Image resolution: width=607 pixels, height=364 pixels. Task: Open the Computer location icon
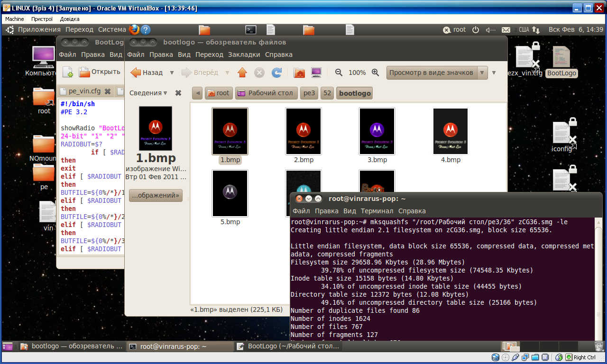tap(316, 73)
